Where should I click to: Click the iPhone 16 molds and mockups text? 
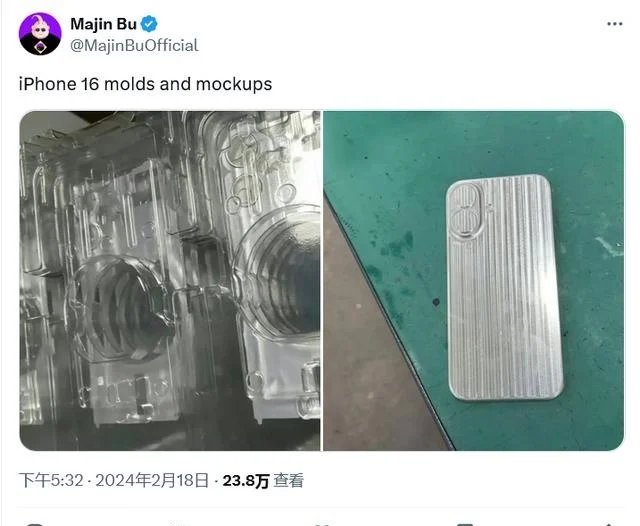(145, 84)
